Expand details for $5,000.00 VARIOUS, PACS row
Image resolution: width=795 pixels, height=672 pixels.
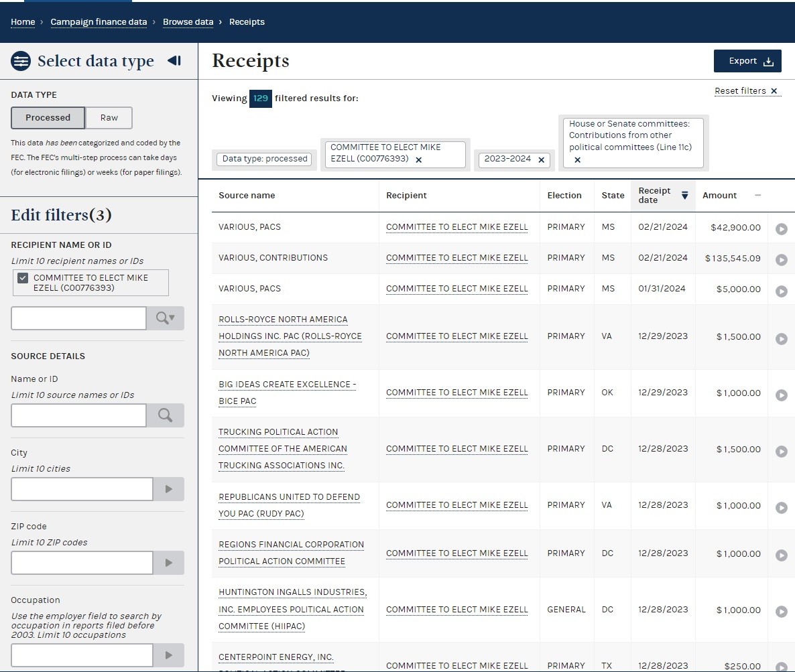[x=782, y=291]
